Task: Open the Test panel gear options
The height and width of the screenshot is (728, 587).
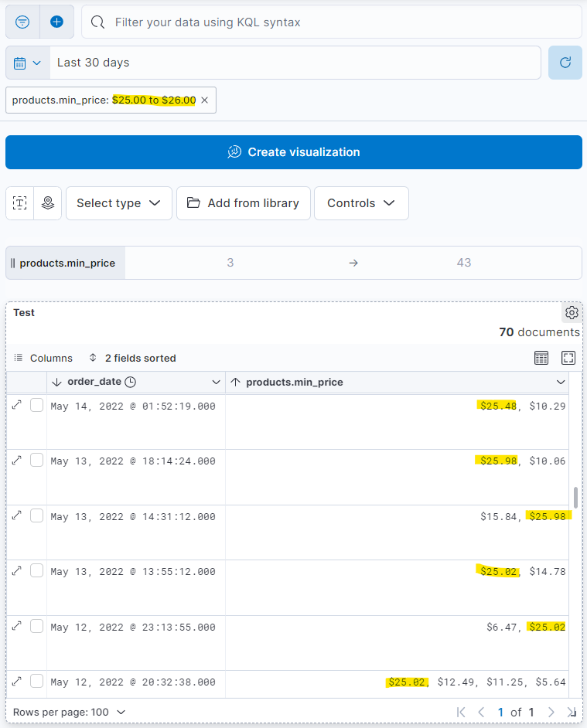Action: tap(572, 312)
